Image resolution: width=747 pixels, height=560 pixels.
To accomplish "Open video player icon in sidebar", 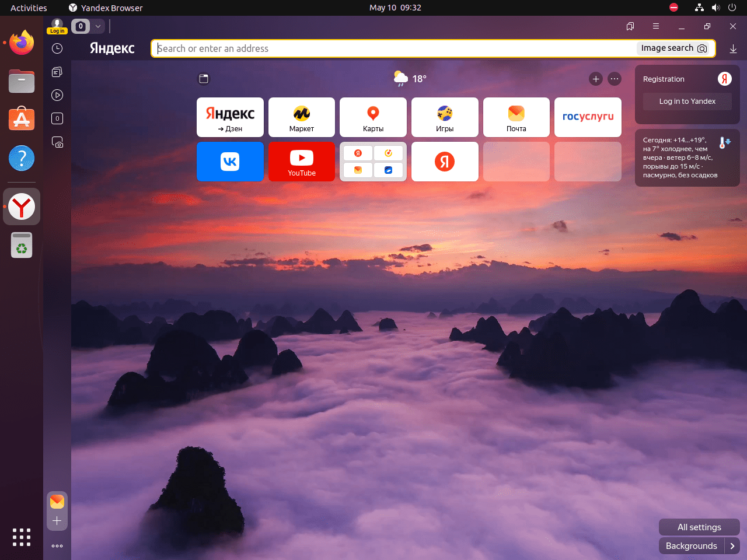I will tap(57, 95).
